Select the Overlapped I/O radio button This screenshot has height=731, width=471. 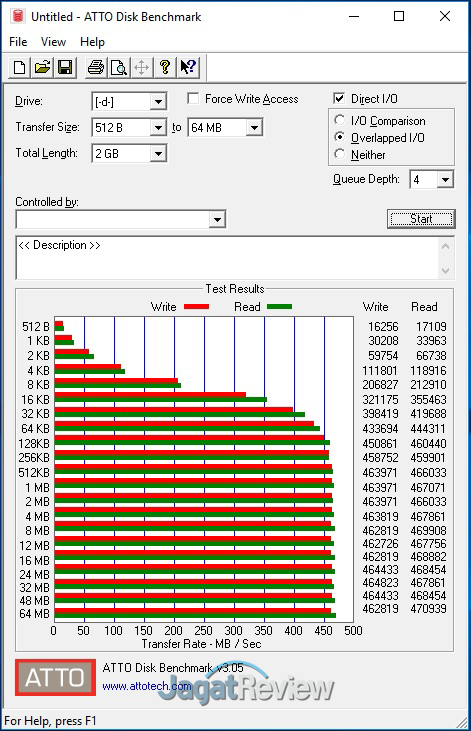339,137
